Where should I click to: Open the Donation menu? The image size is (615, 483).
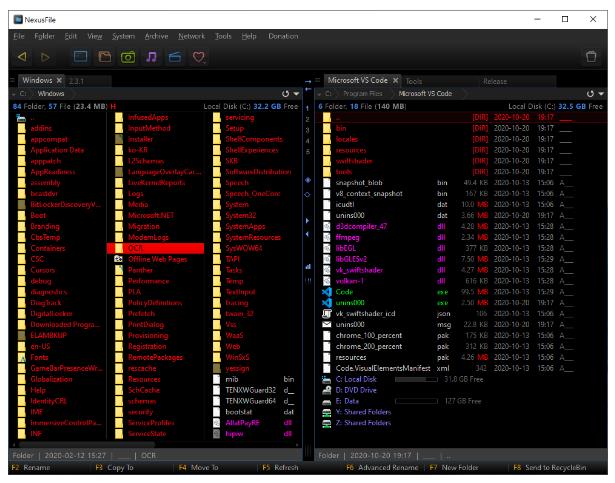tap(283, 36)
